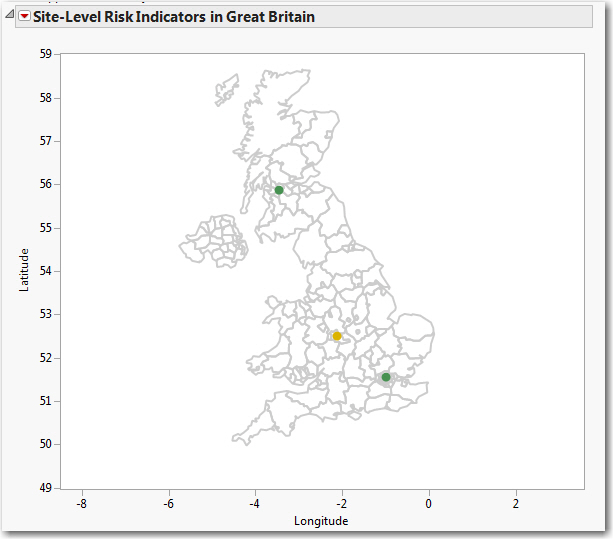The image size is (613, 539).
Task: Click longitude tick label 2
Action: click(516, 504)
